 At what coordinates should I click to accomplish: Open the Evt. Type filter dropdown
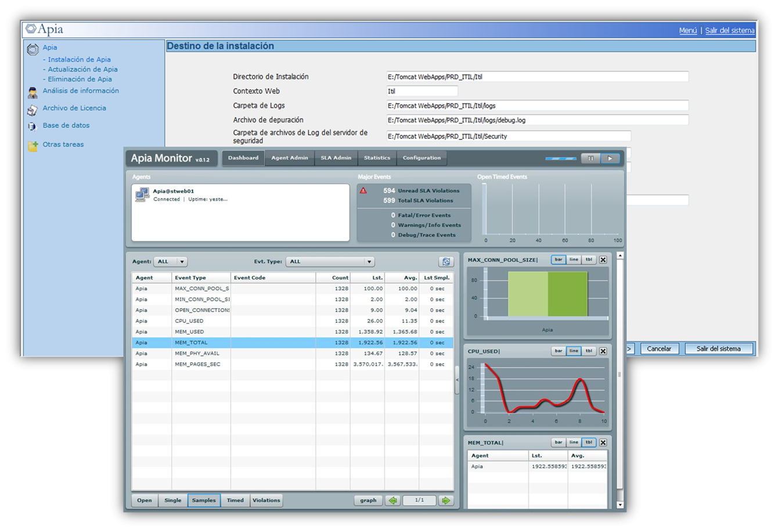(330, 262)
